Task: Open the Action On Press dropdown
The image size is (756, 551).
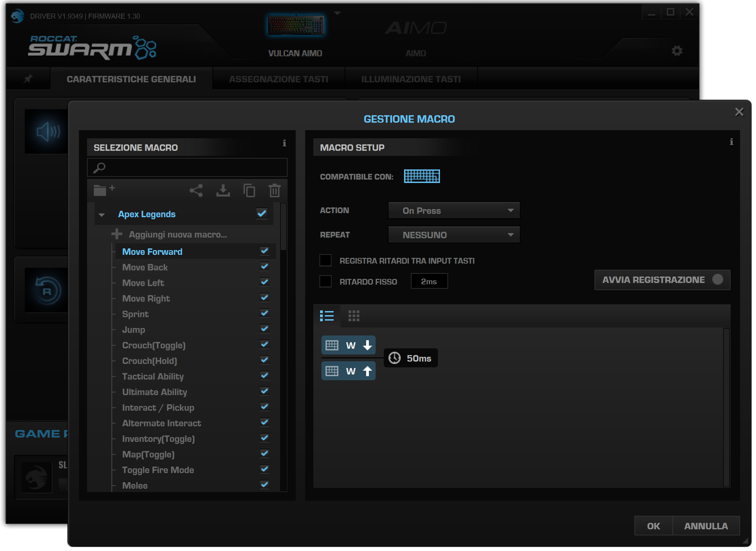Action: (x=454, y=210)
